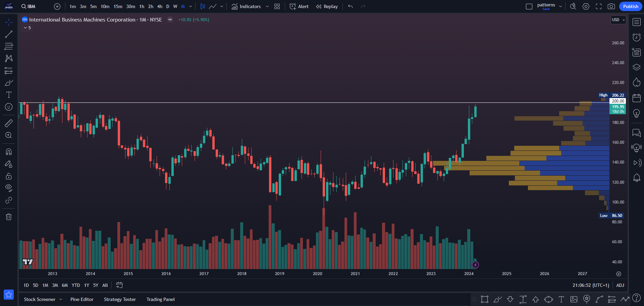Remove drawings with trash icon
The image size is (644, 306).
(x=9, y=217)
